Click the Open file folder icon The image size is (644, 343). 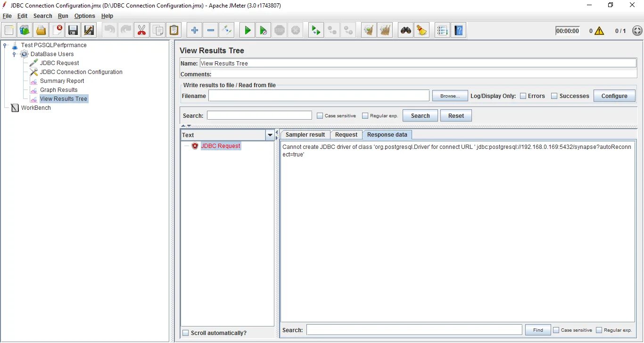point(41,31)
